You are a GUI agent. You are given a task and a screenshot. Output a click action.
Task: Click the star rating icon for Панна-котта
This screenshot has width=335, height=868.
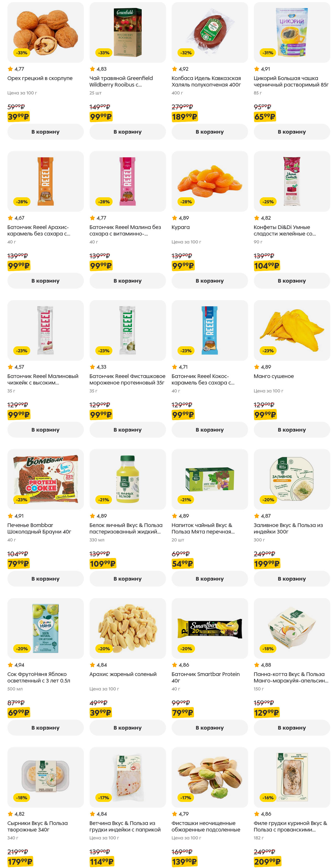pos(256,664)
